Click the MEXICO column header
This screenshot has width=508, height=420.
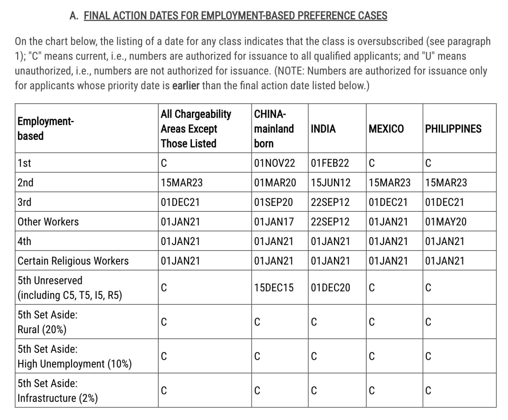coord(386,129)
